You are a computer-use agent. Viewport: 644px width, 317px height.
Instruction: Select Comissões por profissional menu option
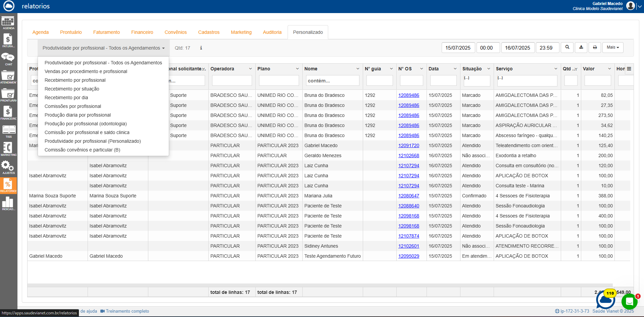tap(73, 106)
